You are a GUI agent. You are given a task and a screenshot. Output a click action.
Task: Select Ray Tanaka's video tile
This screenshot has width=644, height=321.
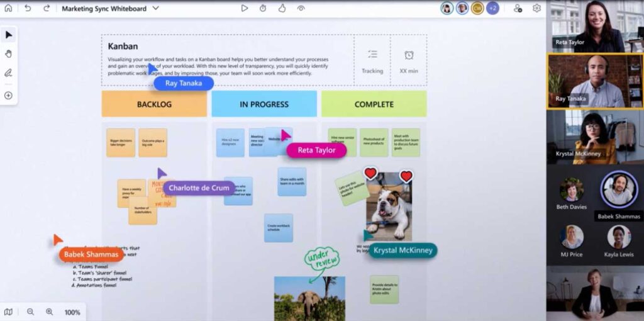pyautogui.click(x=595, y=81)
